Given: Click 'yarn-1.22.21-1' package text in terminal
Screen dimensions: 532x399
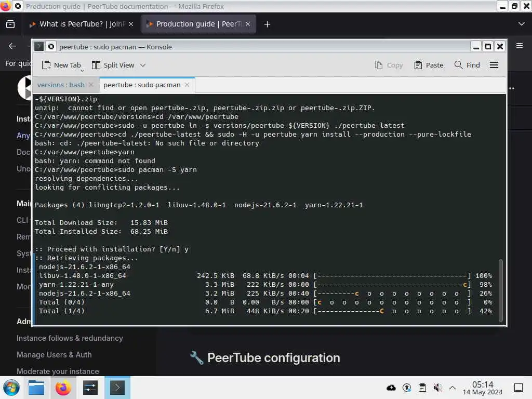Looking at the screenshot, I should pyautogui.click(x=334, y=205).
